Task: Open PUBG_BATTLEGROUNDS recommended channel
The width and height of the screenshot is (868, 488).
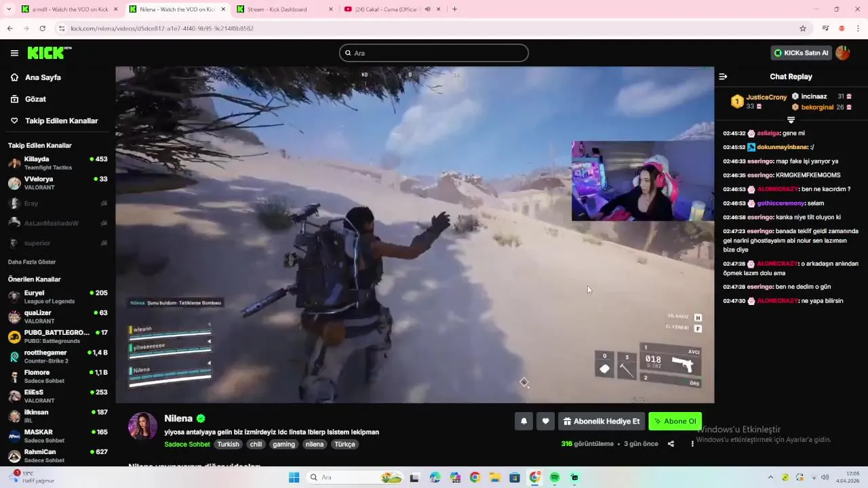Action: pos(58,336)
